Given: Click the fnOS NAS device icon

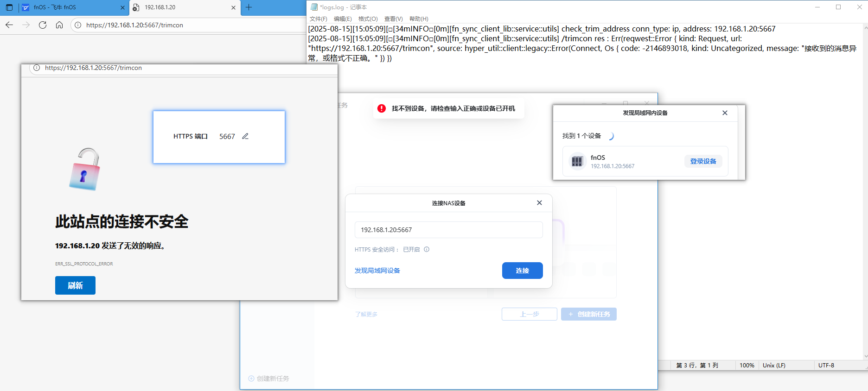Looking at the screenshot, I should (x=577, y=161).
